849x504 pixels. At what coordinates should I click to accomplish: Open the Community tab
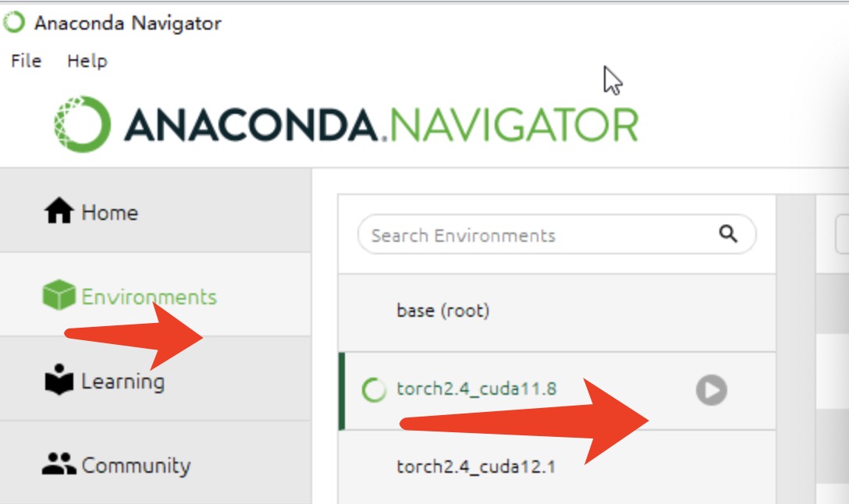point(136,466)
